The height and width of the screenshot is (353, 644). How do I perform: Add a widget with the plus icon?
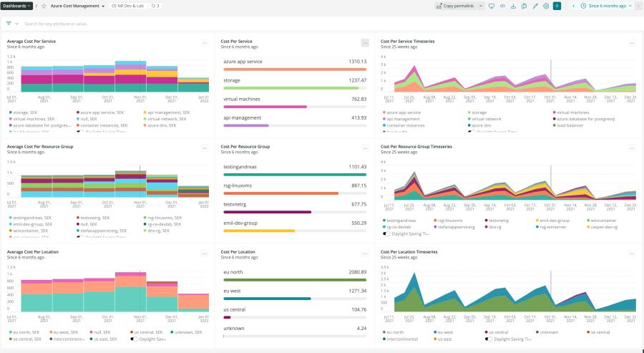[x=557, y=6]
